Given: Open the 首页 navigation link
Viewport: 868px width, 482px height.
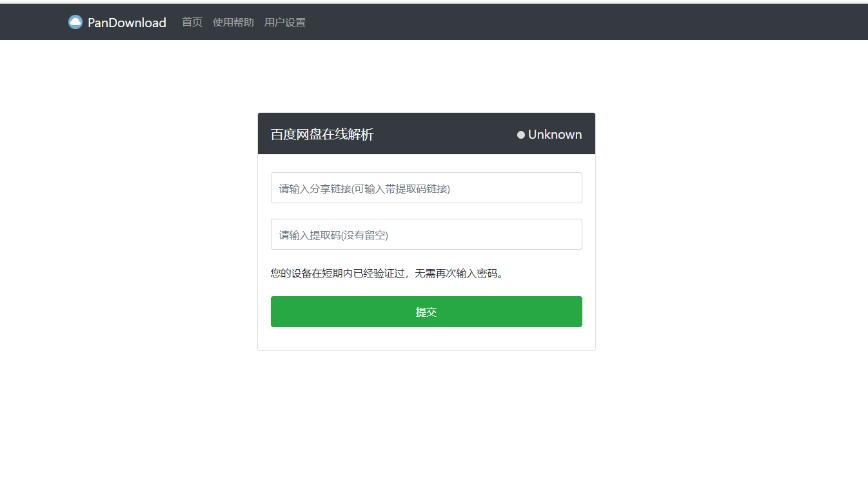Looking at the screenshot, I should coord(192,23).
